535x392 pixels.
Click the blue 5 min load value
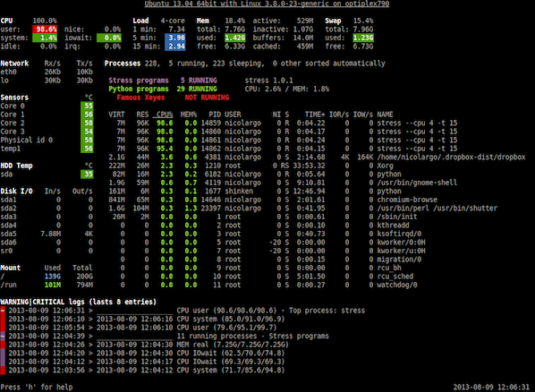(175, 38)
